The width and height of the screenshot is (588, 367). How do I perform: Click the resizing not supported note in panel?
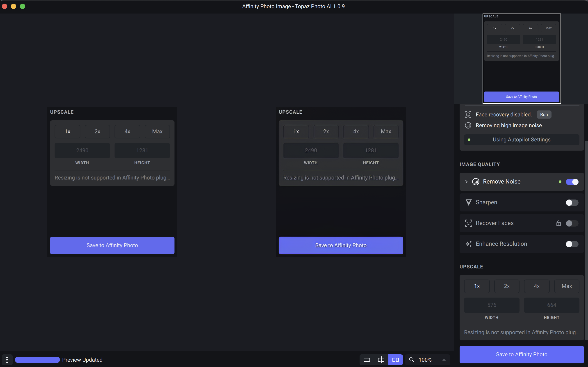tap(521, 332)
